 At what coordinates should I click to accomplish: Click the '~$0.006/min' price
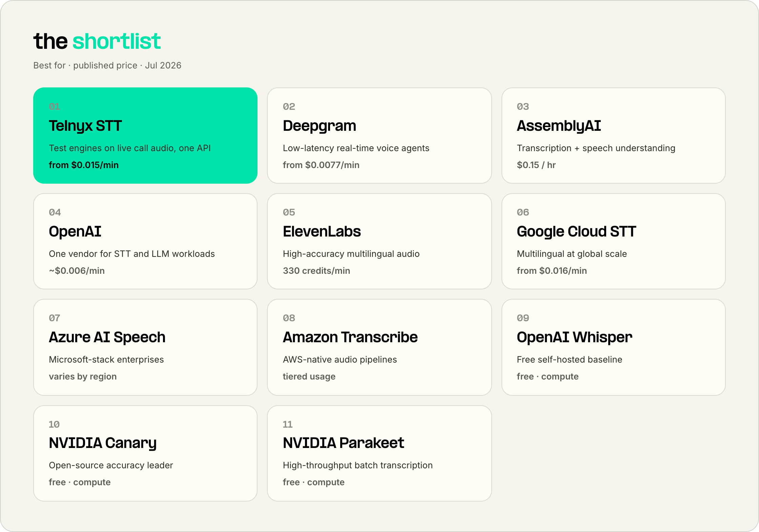tap(77, 271)
